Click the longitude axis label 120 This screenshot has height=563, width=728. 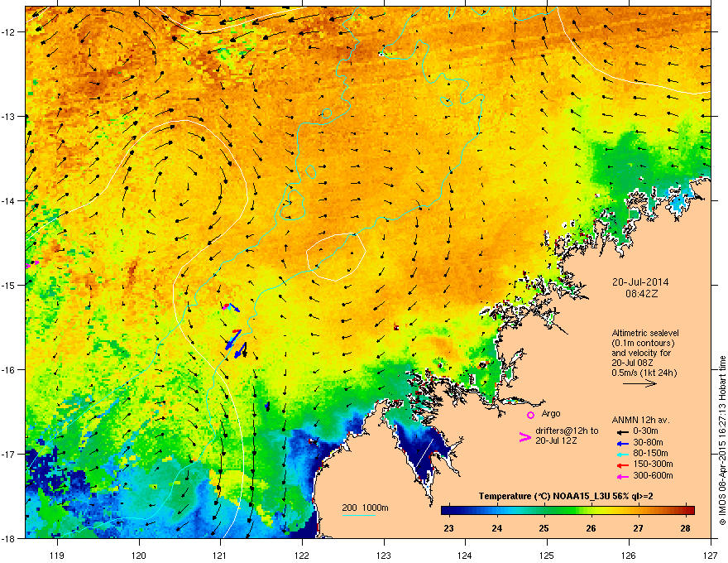[139, 555]
